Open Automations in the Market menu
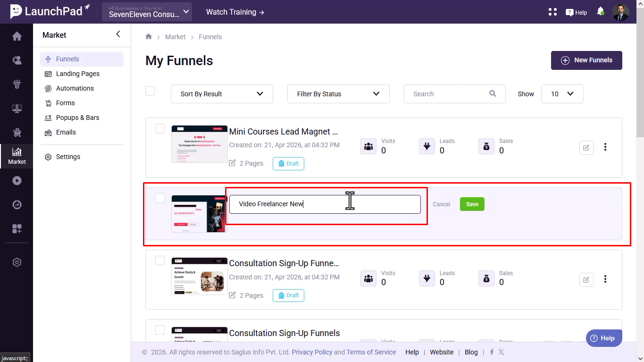Viewport: 644px width, 362px height. coord(75,88)
